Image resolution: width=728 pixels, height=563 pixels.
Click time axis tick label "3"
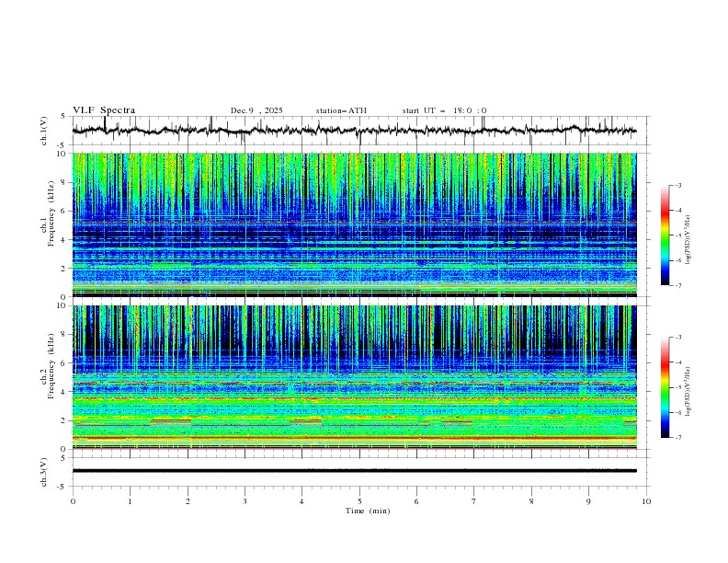245,501
